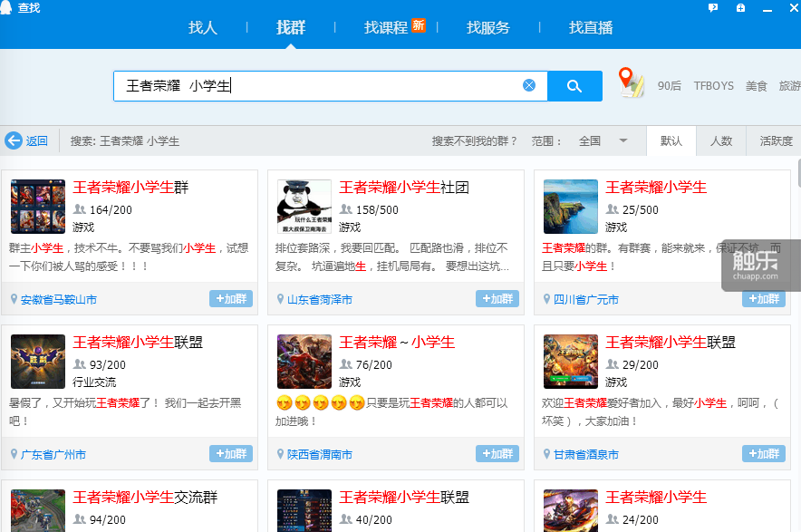Join 王者荣耀～小学生 with +加群
Screen dimensions: 801x532
(497, 453)
